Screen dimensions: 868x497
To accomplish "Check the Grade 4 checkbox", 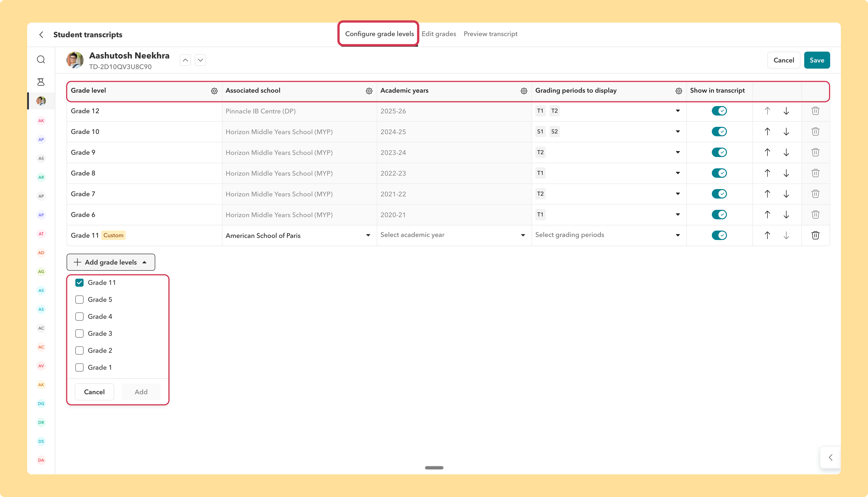I will pos(79,317).
